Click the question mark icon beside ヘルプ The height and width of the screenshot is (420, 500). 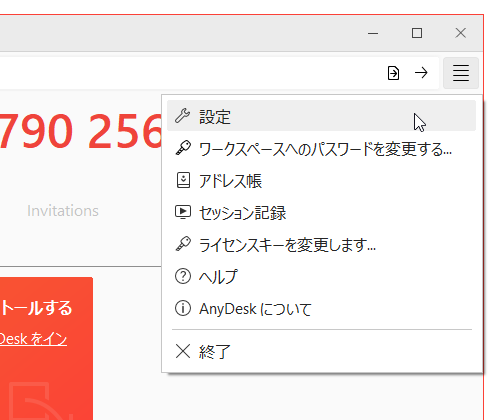(183, 276)
